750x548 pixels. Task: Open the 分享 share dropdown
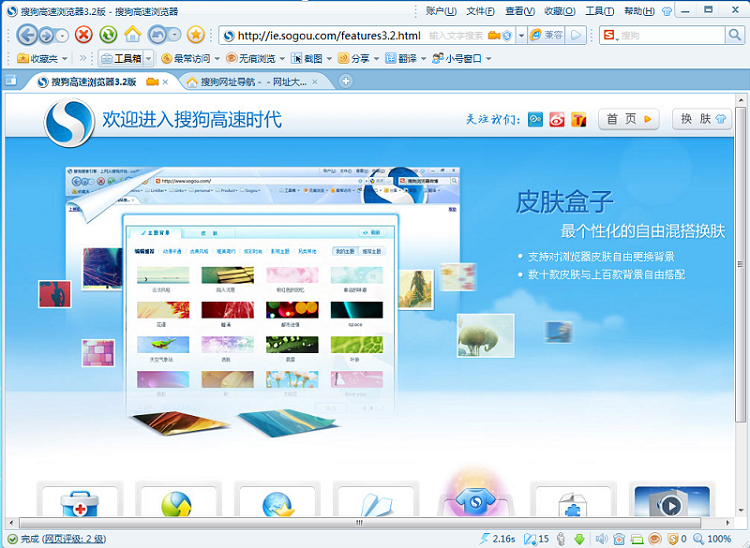(358, 58)
